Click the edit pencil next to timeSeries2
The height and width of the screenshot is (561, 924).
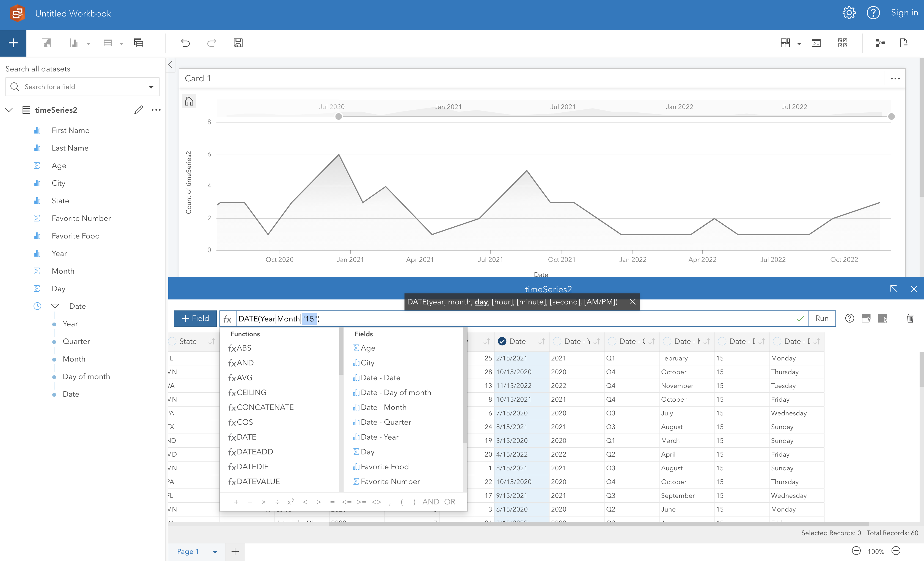pyautogui.click(x=138, y=110)
